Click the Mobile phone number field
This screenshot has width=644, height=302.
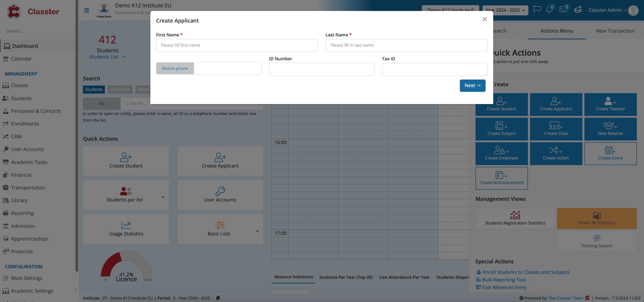pos(227,68)
